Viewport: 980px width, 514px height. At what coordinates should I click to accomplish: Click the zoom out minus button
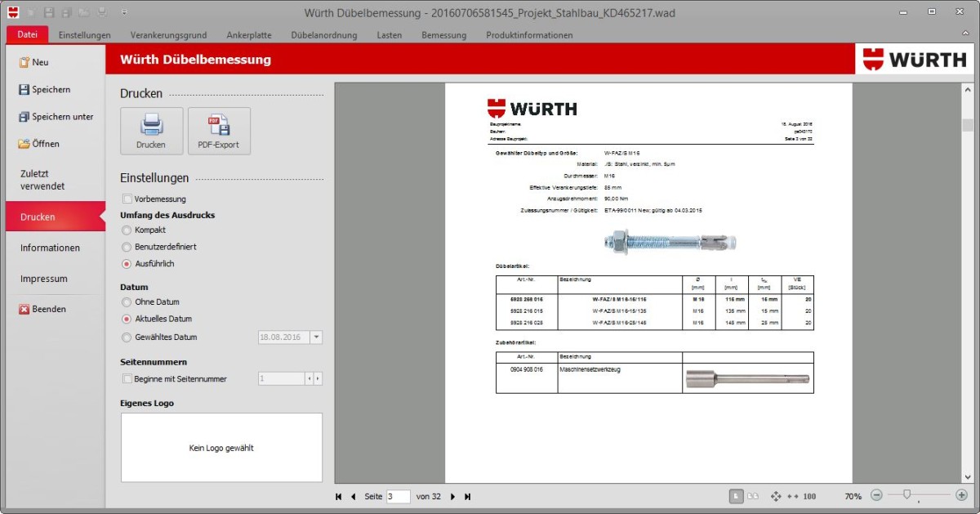pos(876,495)
